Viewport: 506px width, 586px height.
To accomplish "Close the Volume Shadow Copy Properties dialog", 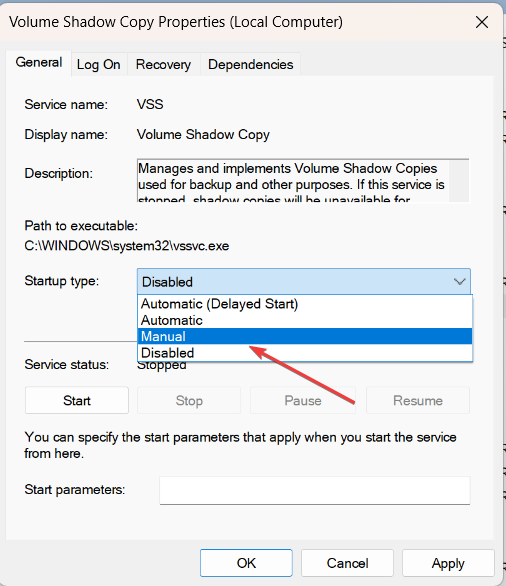I will (x=482, y=22).
